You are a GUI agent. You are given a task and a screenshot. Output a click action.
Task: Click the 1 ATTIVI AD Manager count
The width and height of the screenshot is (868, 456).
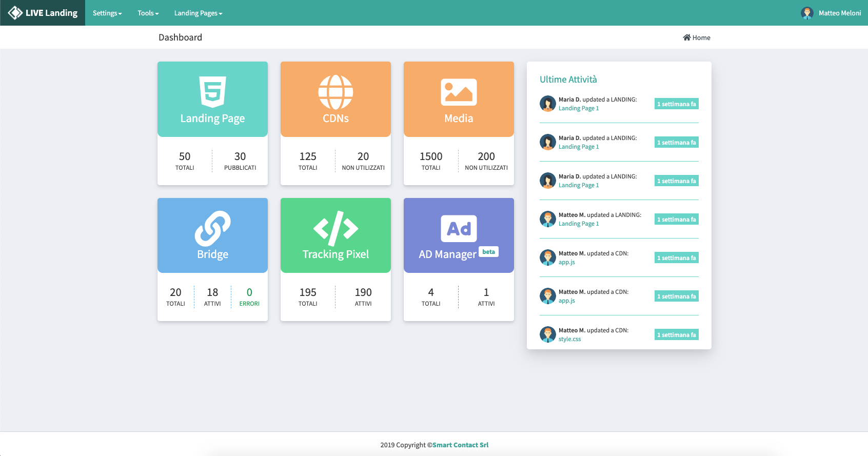coord(486,296)
